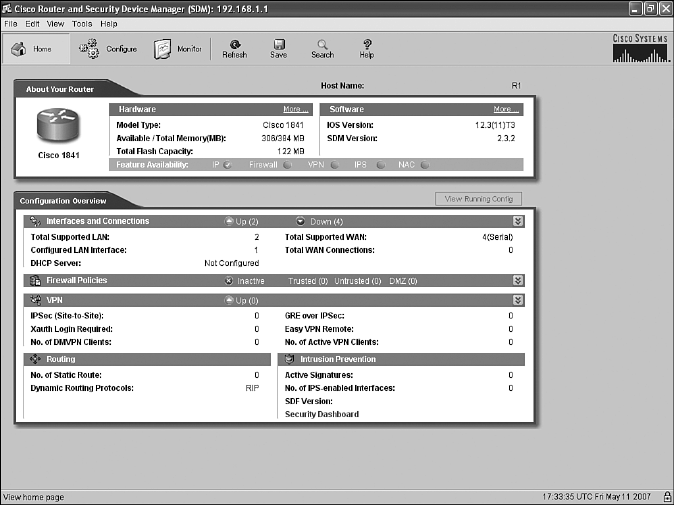The image size is (674, 505).
Task: Click the interfaces Down arrow indicator
Action: 300,221
